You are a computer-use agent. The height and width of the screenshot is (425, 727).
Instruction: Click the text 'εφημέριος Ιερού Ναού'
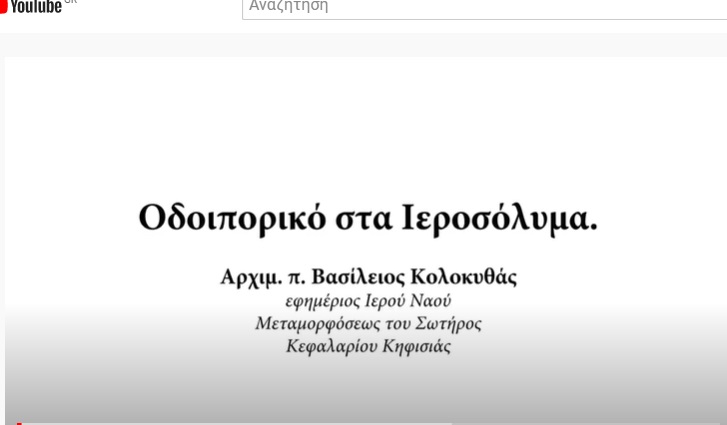tap(368, 300)
